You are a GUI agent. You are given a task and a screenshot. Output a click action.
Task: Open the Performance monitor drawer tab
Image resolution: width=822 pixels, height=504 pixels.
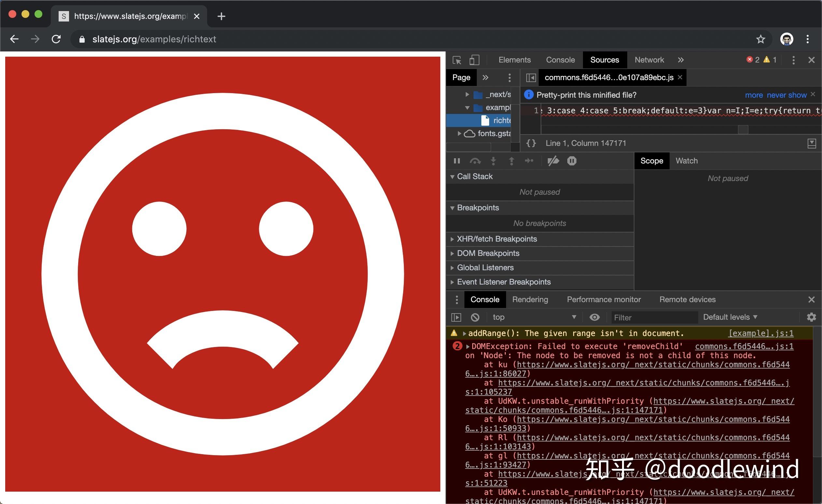(603, 300)
